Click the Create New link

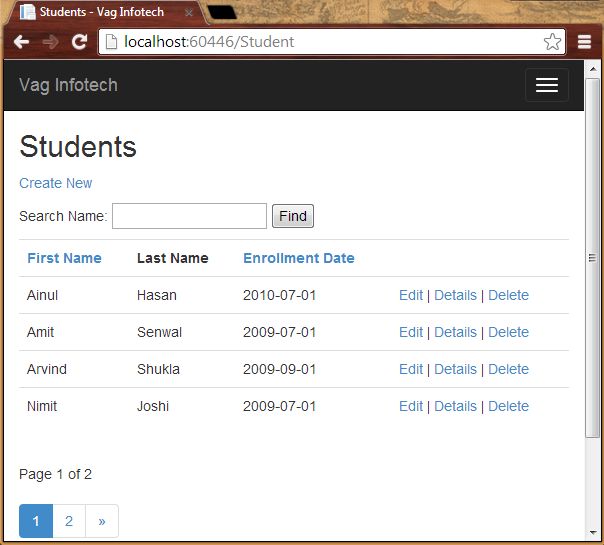[x=55, y=183]
